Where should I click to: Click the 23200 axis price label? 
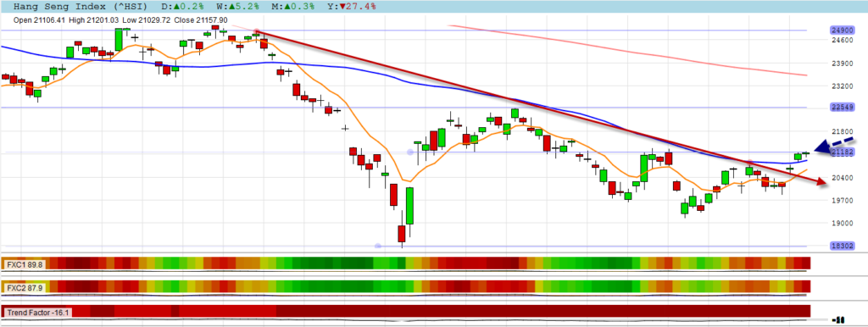842,86
